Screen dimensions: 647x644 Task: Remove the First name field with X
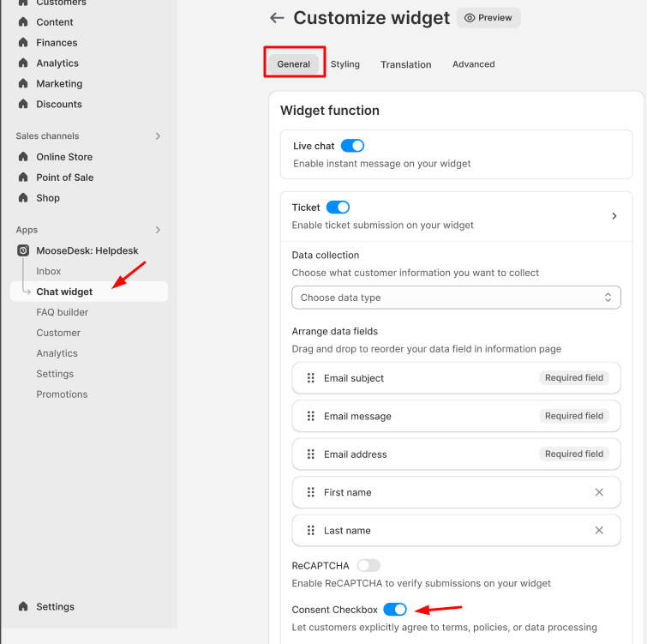coord(599,492)
